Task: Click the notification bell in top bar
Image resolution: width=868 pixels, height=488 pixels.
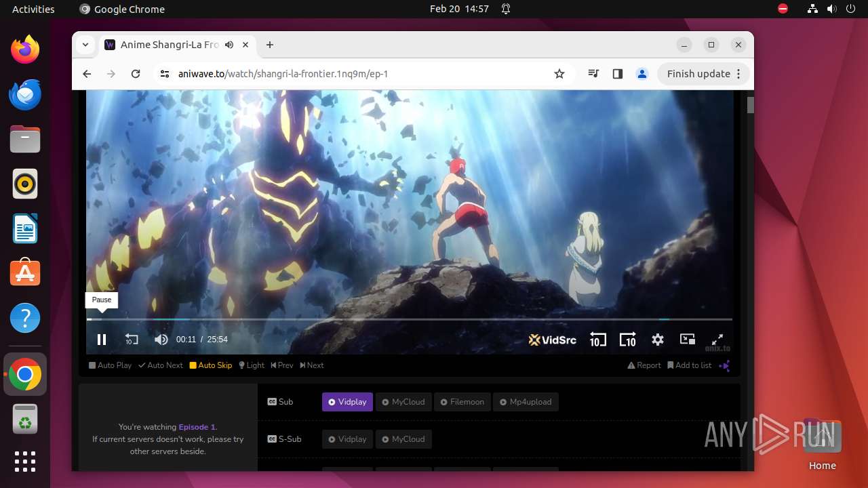Action: coord(506,9)
